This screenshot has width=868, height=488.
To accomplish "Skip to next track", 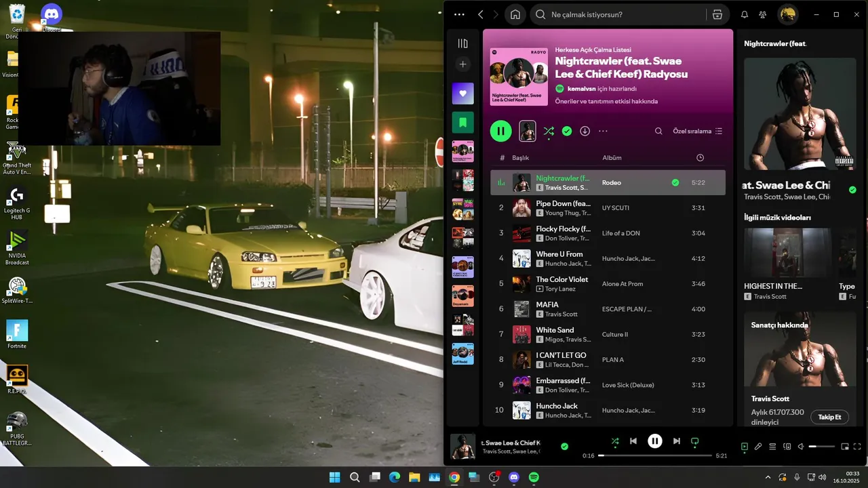I will [x=676, y=441].
